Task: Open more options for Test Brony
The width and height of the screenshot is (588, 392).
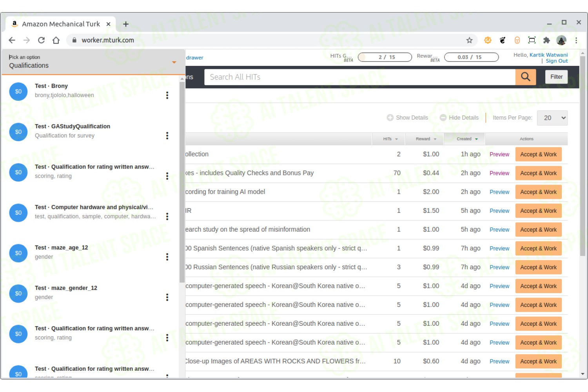Action: [x=167, y=95]
